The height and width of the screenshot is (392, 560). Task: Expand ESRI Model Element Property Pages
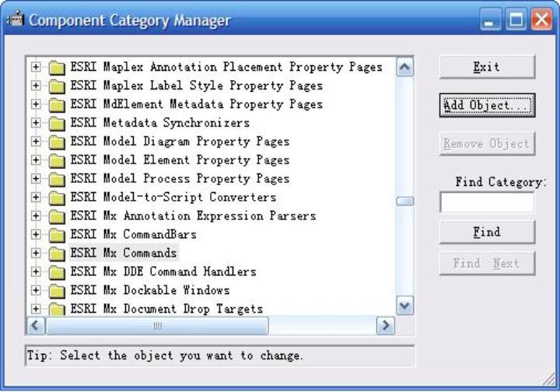click(x=36, y=159)
